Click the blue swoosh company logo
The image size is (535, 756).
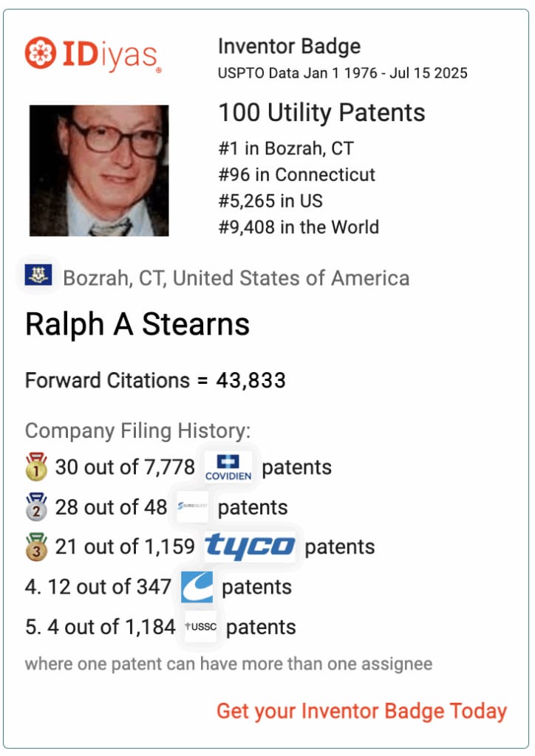pos(197,587)
